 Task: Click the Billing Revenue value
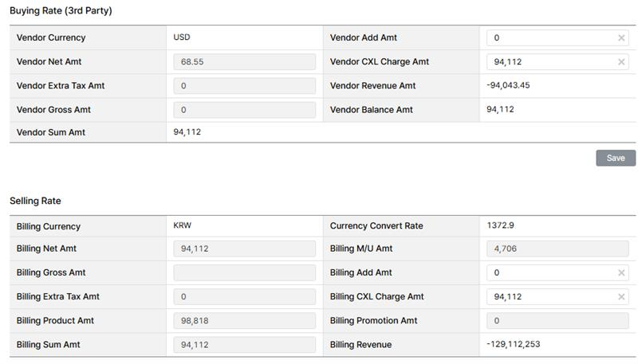[x=515, y=344]
